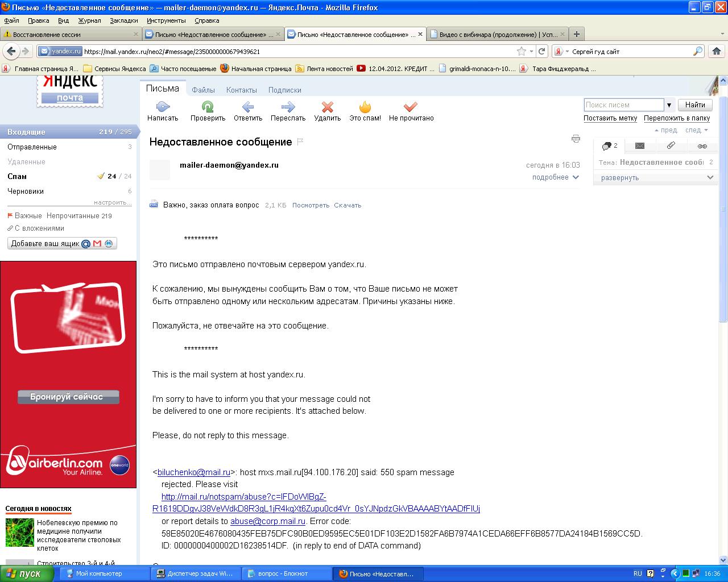Go forward with Firefox forward arrow
Viewport: 728px width, 582px height.
click(x=26, y=51)
